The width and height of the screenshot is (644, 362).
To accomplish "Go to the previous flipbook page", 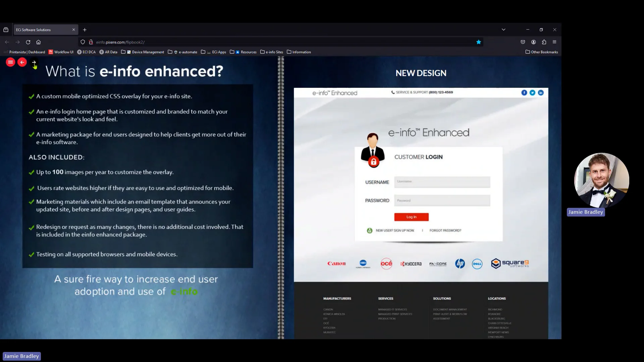I will click(x=22, y=62).
